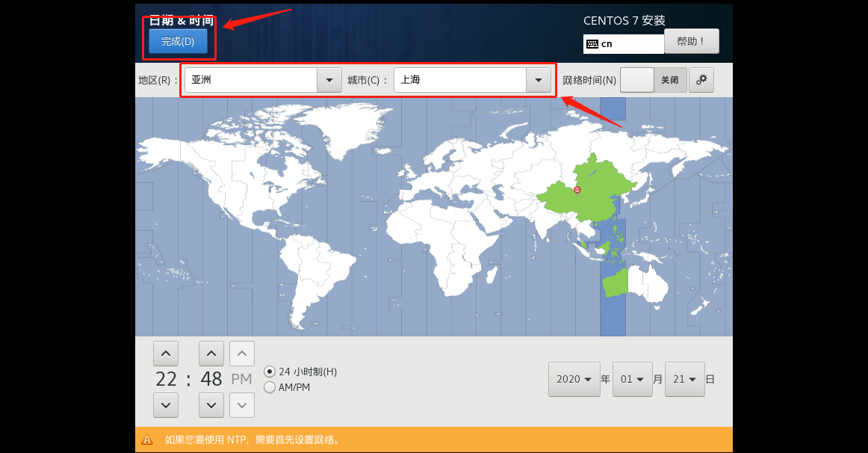Increase the hour with the up arrow
The image size is (868, 453).
[166, 354]
